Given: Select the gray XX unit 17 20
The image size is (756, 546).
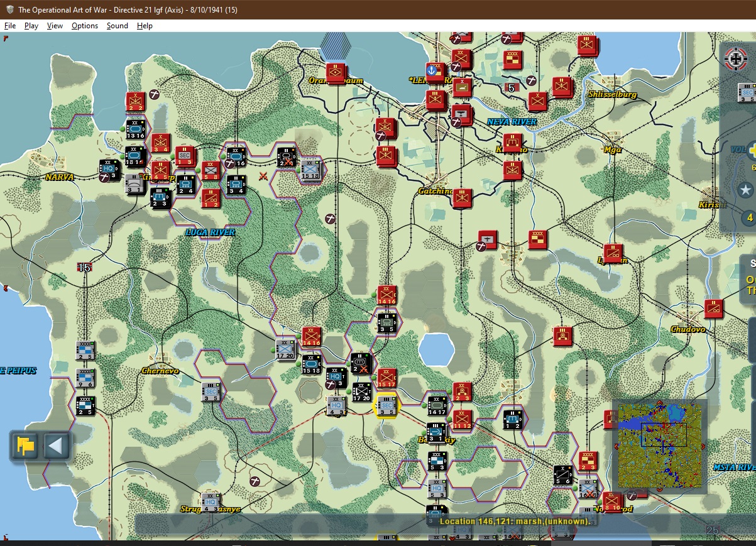Looking at the screenshot, I should pyautogui.click(x=285, y=349).
